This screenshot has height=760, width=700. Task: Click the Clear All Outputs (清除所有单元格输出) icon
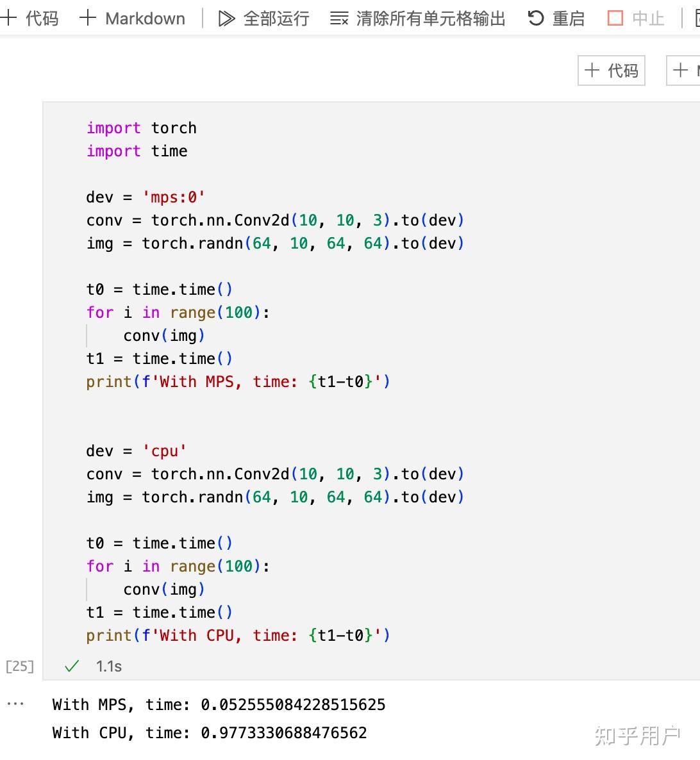pos(338,18)
